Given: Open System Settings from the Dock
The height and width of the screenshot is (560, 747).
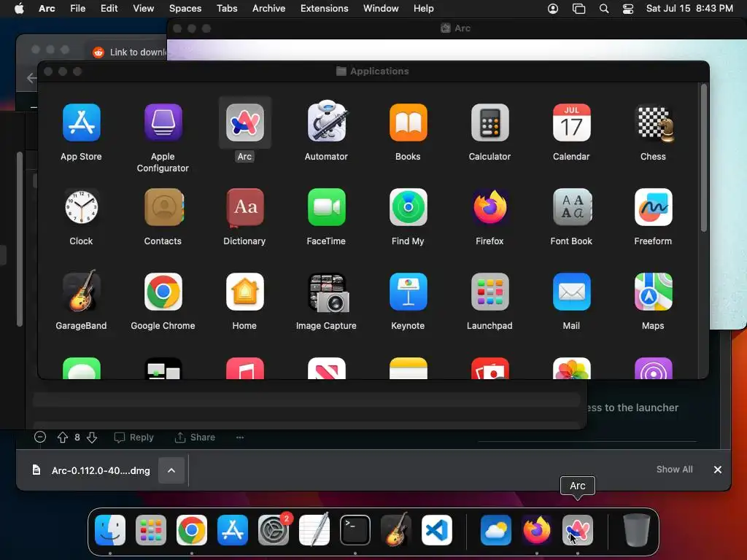Looking at the screenshot, I should tap(274, 530).
